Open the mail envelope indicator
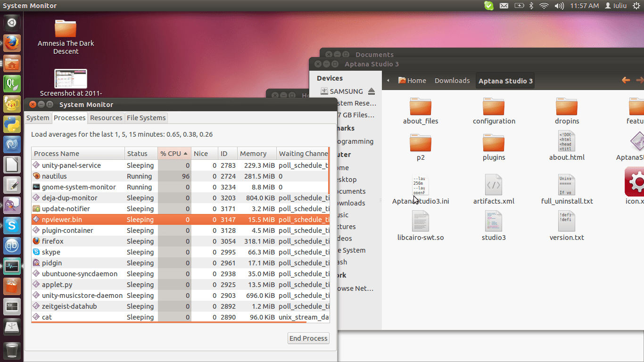 pyautogui.click(x=504, y=6)
